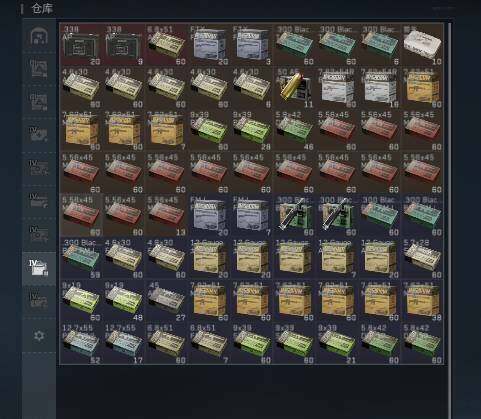Screen dimensions: 481x419
Task: Choose the 4.6x30 stack with 8 rounds
Action: tap(252, 87)
